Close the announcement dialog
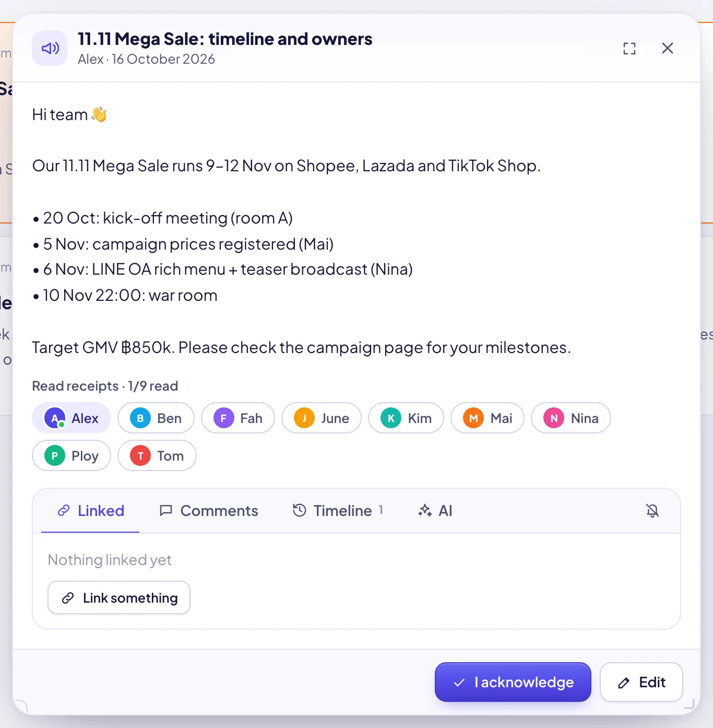Viewport: 713px width, 728px height. pos(667,48)
